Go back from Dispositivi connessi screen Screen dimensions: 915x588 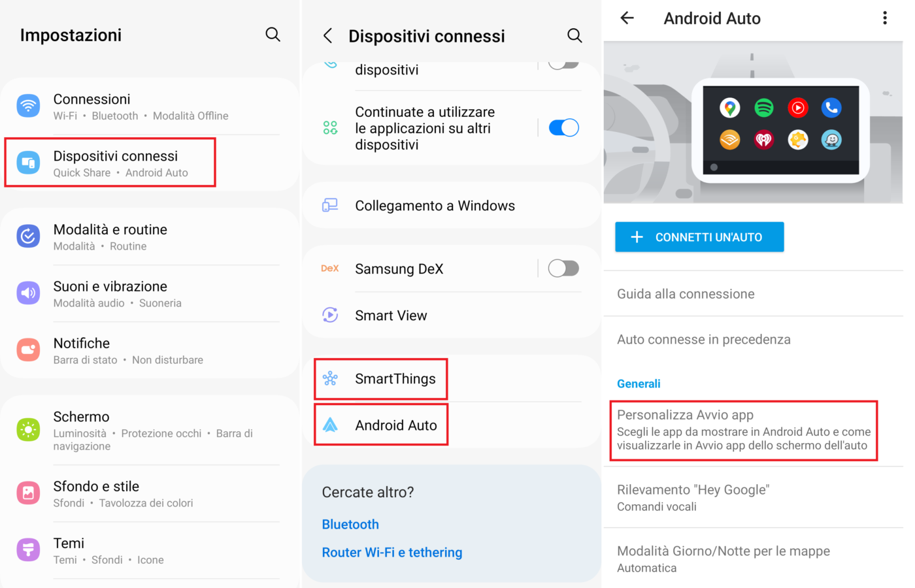pyautogui.click(x=328, y=36)
